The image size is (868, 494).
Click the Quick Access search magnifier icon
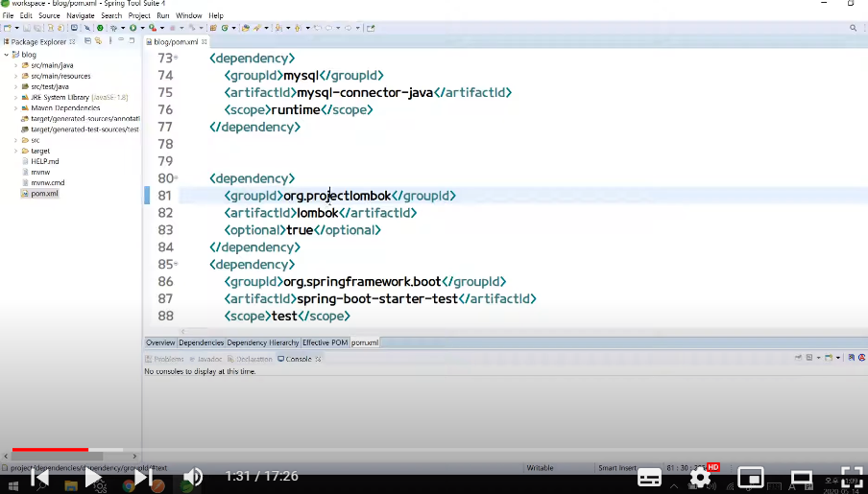click(x=853, y=28)
